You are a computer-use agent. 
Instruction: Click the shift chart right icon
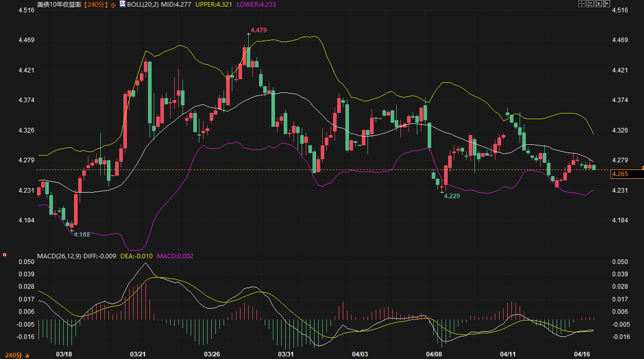pos(606,4)
